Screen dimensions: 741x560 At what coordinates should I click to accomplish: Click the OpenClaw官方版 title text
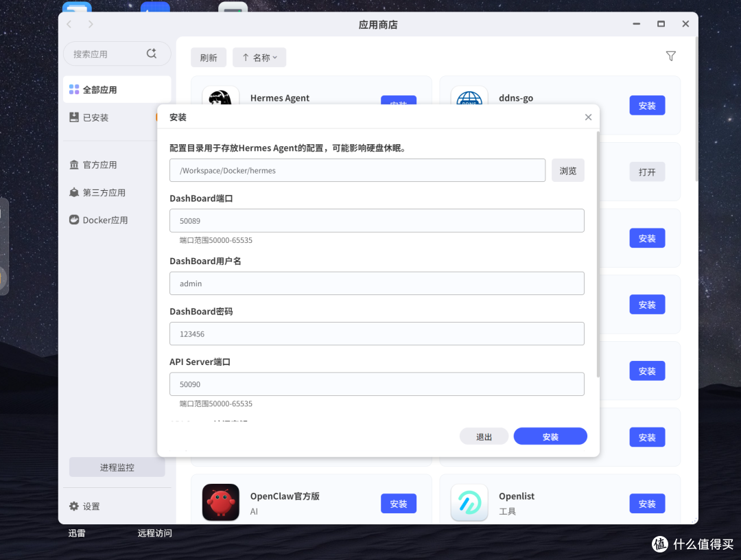285,496
